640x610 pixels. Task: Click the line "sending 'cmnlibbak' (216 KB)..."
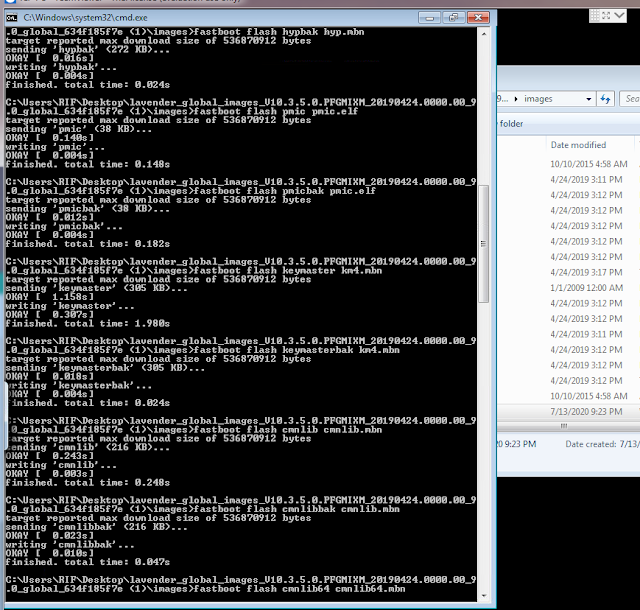point(97,527)
